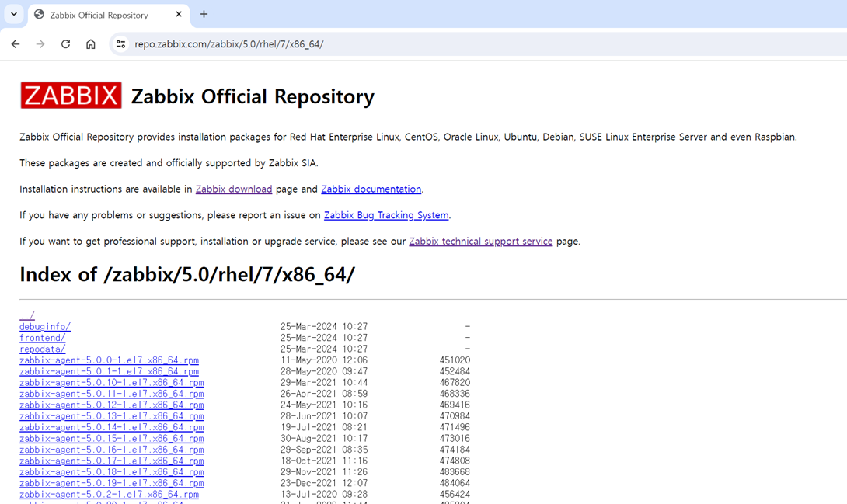Click the date 30-Aug-2021 10:17
The width and height of the screenshot is (847, 504).
pos(323,439)
